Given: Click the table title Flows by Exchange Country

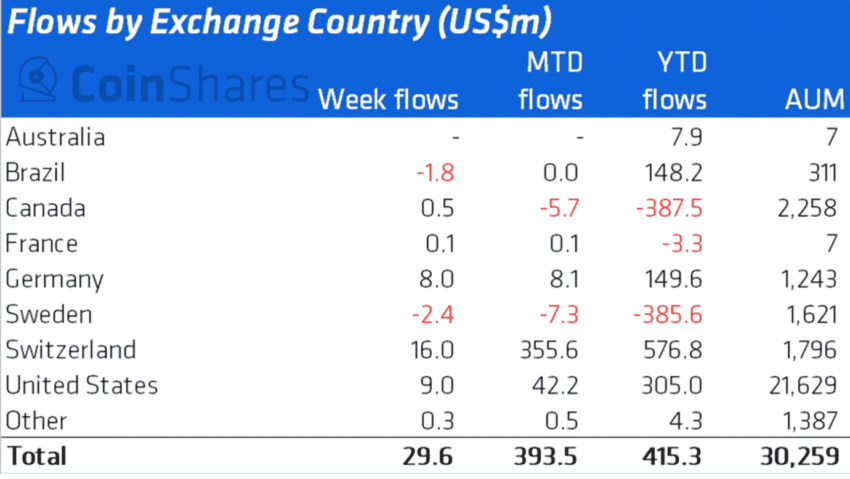Looking at the screenshot, I should pyautogui.click(x=280, y=22).
